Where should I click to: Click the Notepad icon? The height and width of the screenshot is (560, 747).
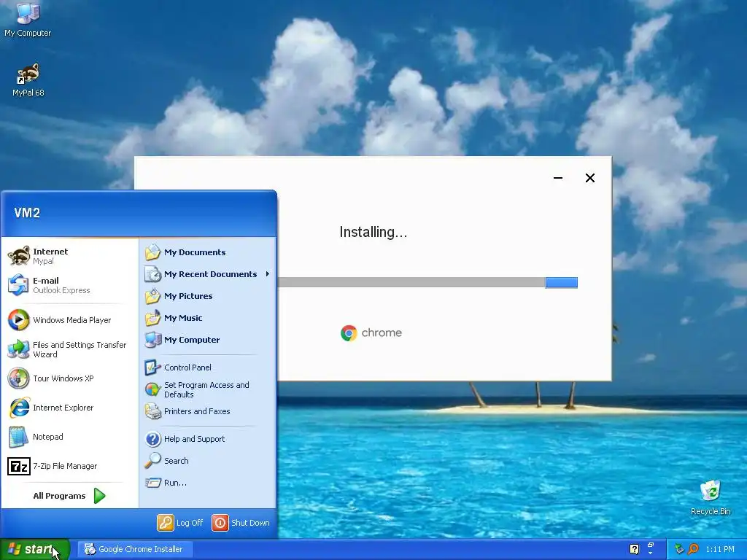point(18,437)
